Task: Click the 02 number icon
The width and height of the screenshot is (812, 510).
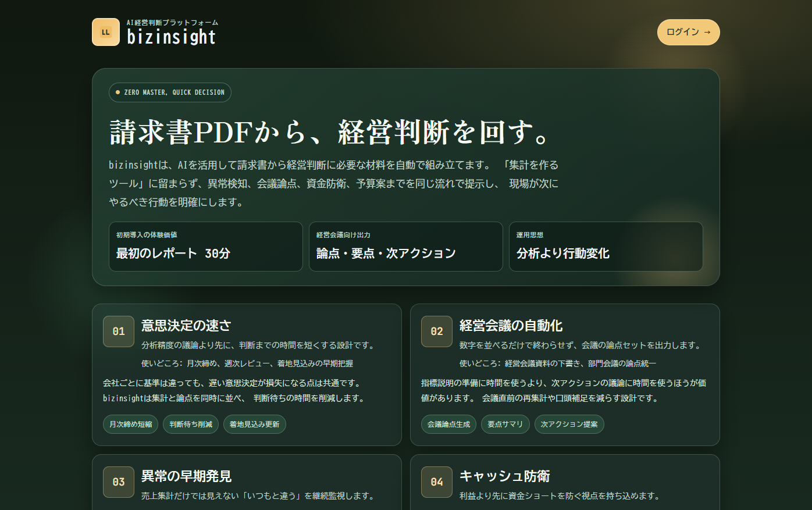Action: tap(437, 331)
